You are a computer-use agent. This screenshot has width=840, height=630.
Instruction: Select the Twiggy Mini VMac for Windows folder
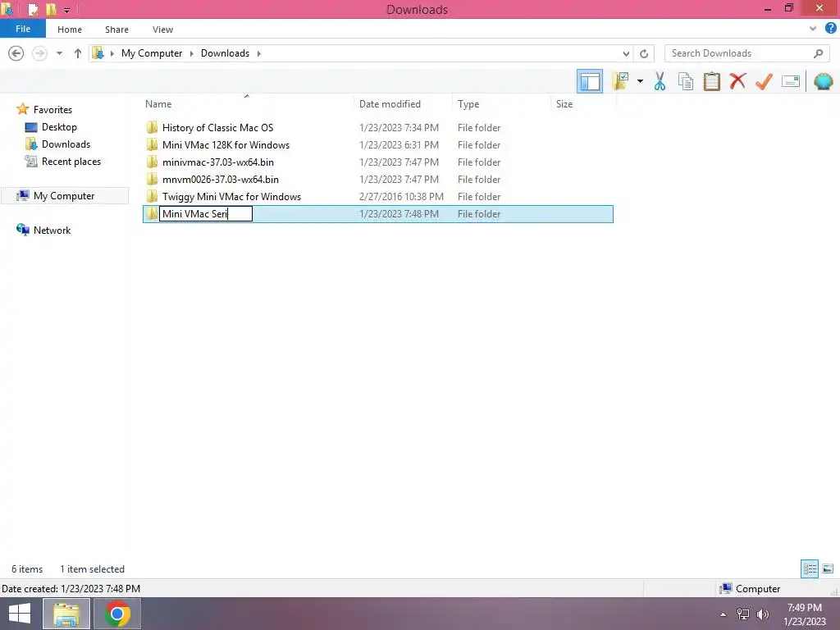[x=231, y=197]
